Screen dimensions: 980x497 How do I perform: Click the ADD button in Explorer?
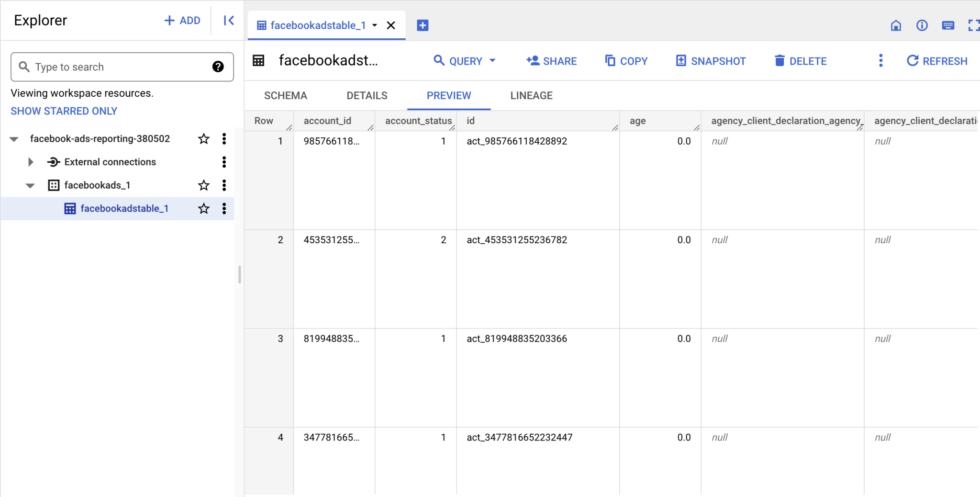pos(182,20)
